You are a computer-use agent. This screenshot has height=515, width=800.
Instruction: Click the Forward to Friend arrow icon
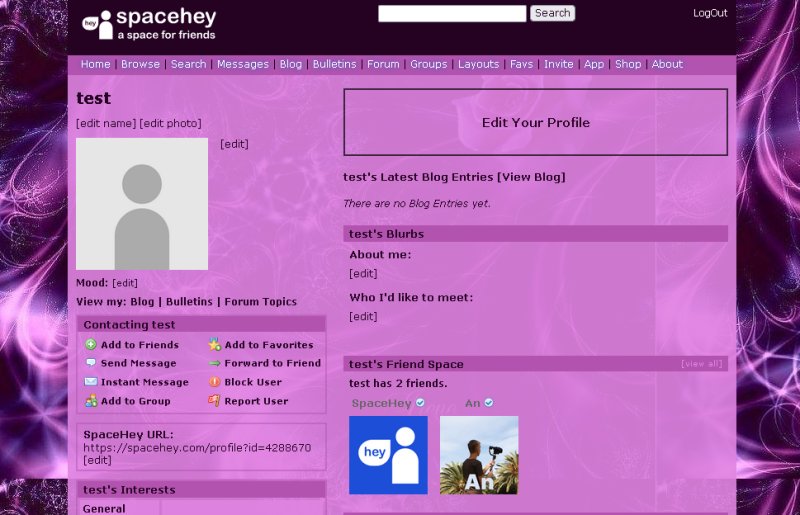(214, 363)
